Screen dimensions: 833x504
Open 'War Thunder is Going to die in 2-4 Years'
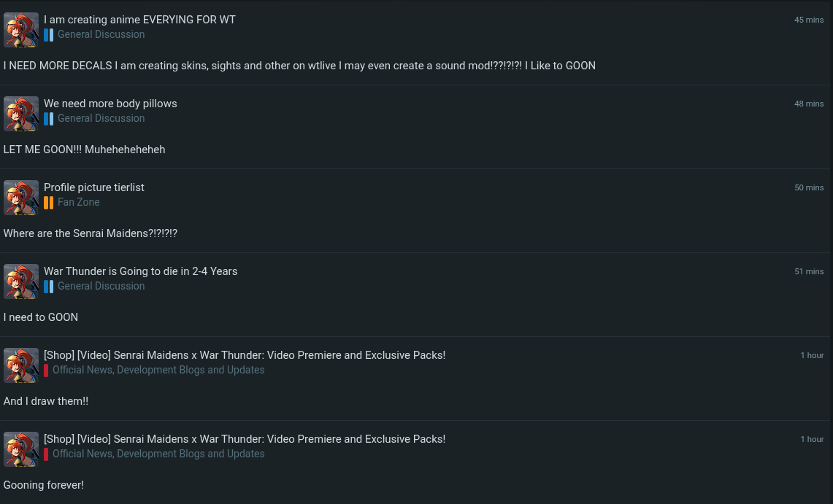click(141, 271)
